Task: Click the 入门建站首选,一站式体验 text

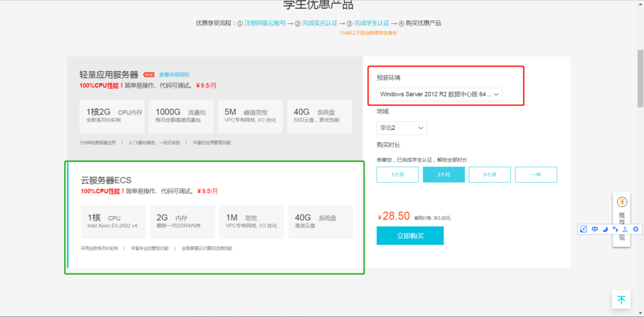Action: [154, 143]
